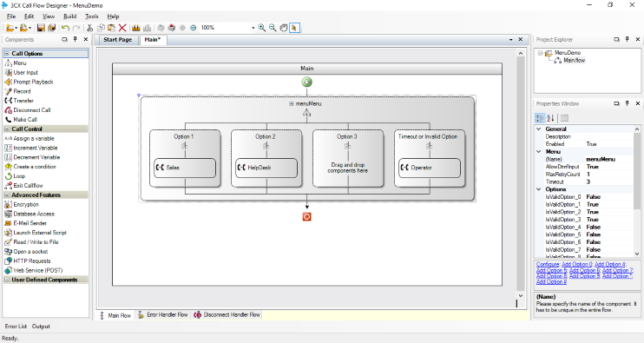The image size is (644, 343).
Task: Click the Zoom In magnifier icon
Action: 261,28
